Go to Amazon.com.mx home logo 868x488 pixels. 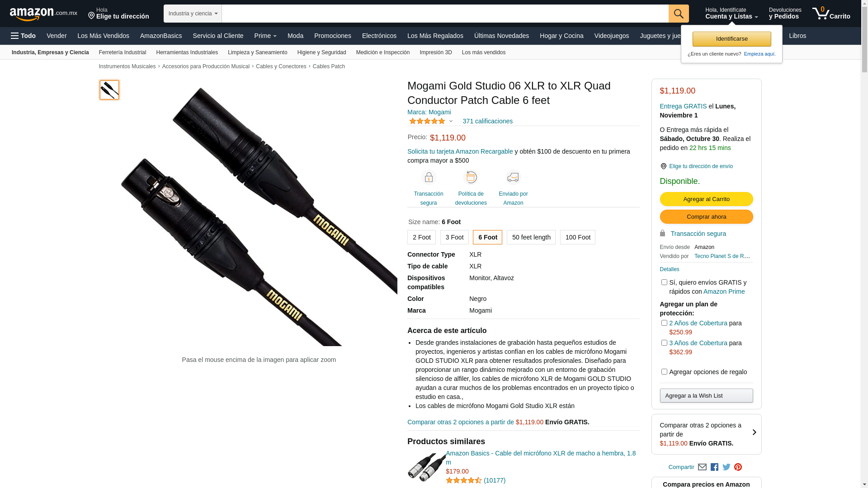click(x=43, y=14)
